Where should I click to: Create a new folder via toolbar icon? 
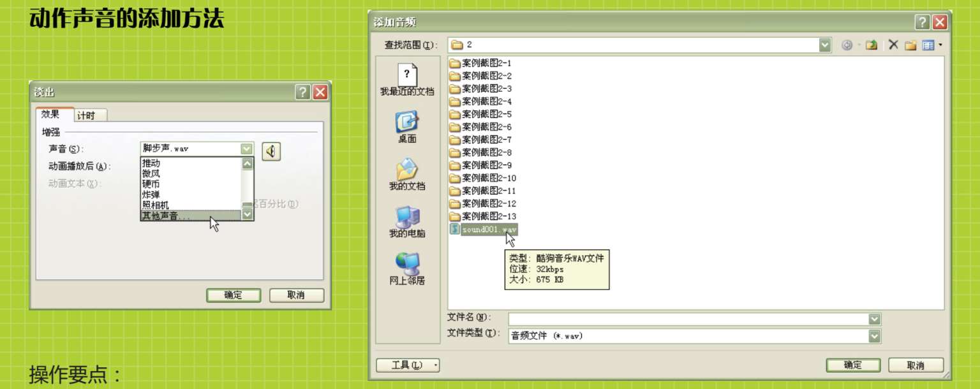click(910, 45)
